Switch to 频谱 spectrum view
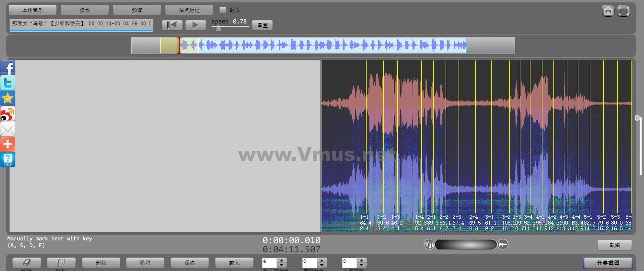 (137, 10)
